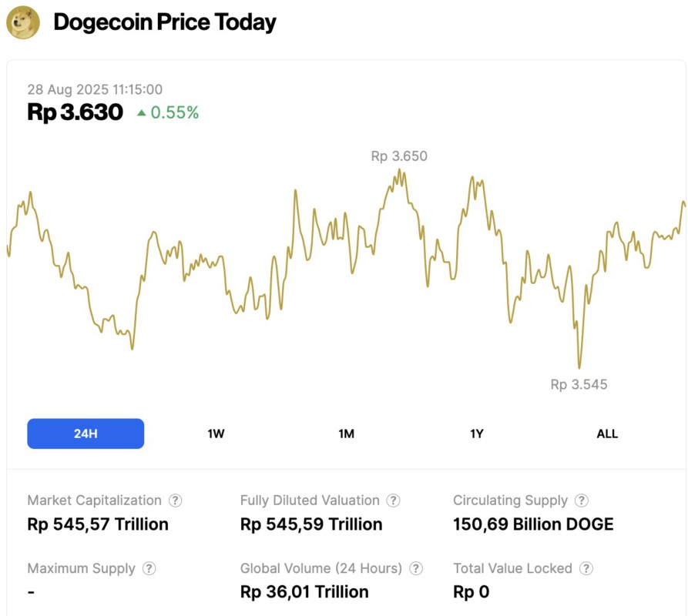Screen dimensions: 688x616
Task: Click the Fully Diluted Valuation question mark
Action: pos(393,500)
